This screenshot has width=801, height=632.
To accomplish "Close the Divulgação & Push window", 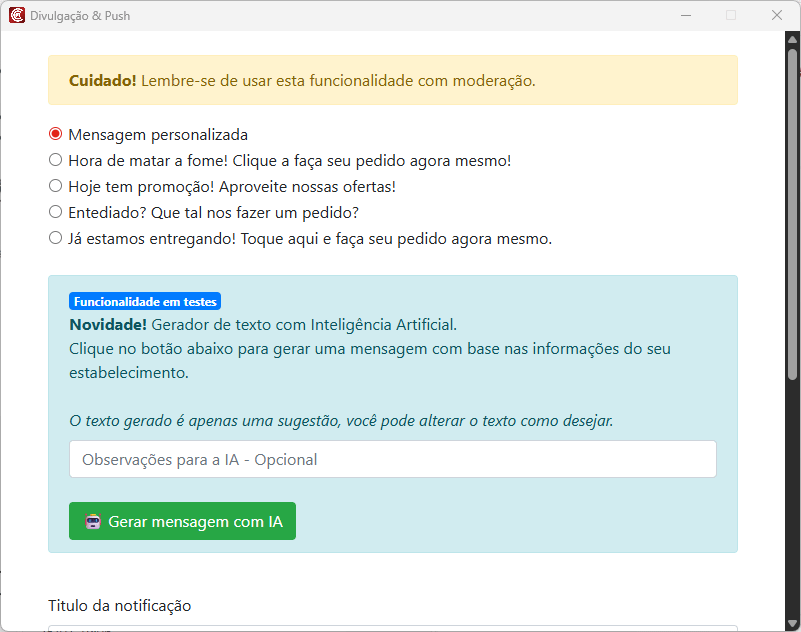I will pos(777,16).
